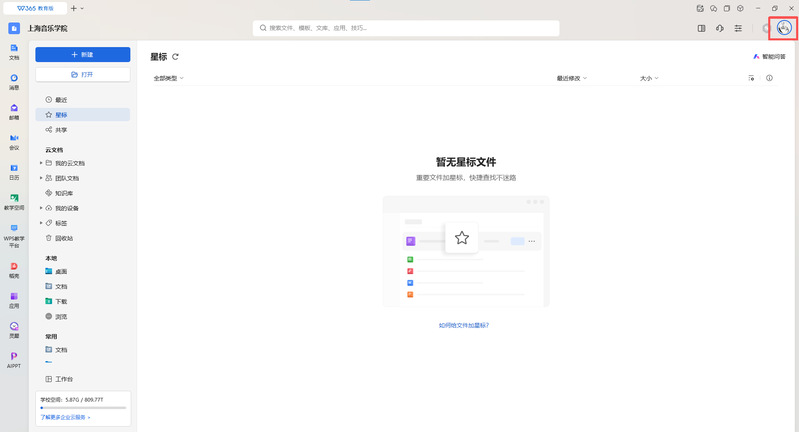Click the 如何给文件加星标? help link
This screenshot has height=432, width=799.
pyautogui.click(x=464, y=325)
